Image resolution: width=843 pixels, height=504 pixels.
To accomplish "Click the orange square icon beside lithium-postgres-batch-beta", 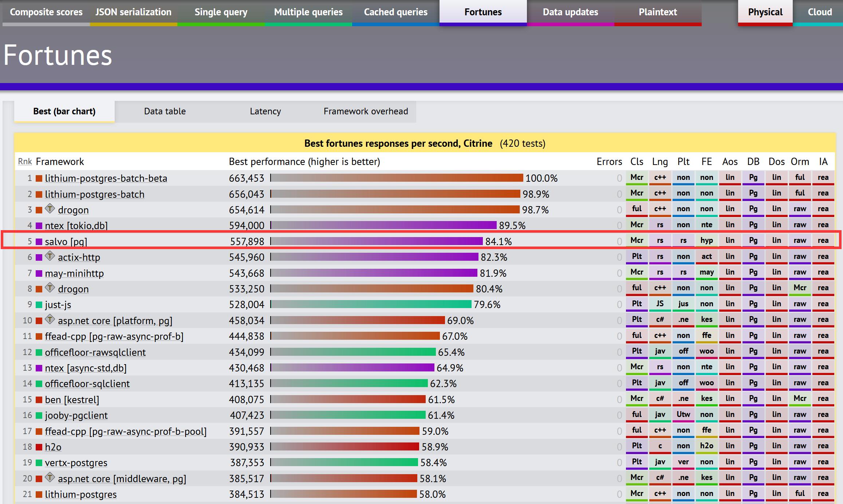I will coord(39,178).
